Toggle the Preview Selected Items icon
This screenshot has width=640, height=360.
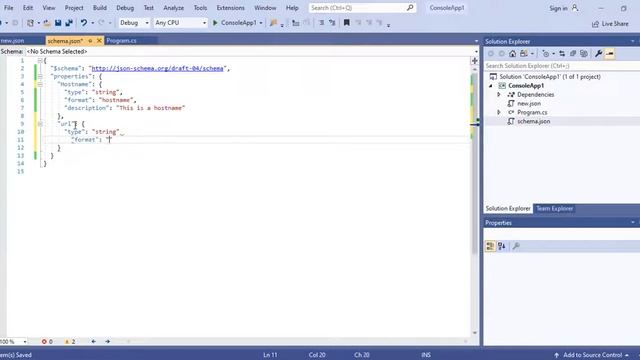click(610, 53)
